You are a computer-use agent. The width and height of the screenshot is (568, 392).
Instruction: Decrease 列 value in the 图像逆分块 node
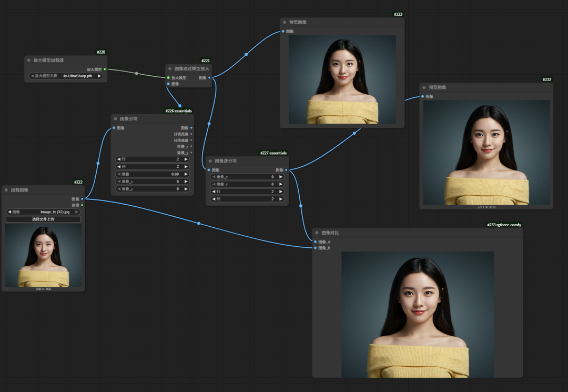(x=214, y=199)
